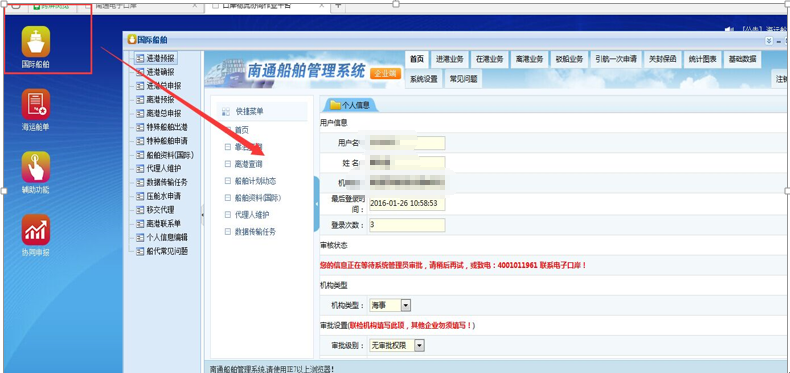
Task: Select 离港总申报 in the left tree
Action: point(163,113)
